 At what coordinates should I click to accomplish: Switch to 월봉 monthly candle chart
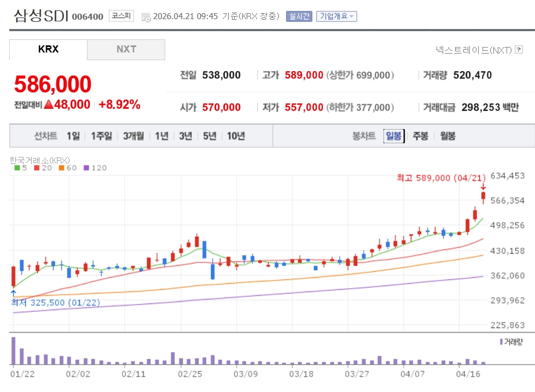point(447,136)
